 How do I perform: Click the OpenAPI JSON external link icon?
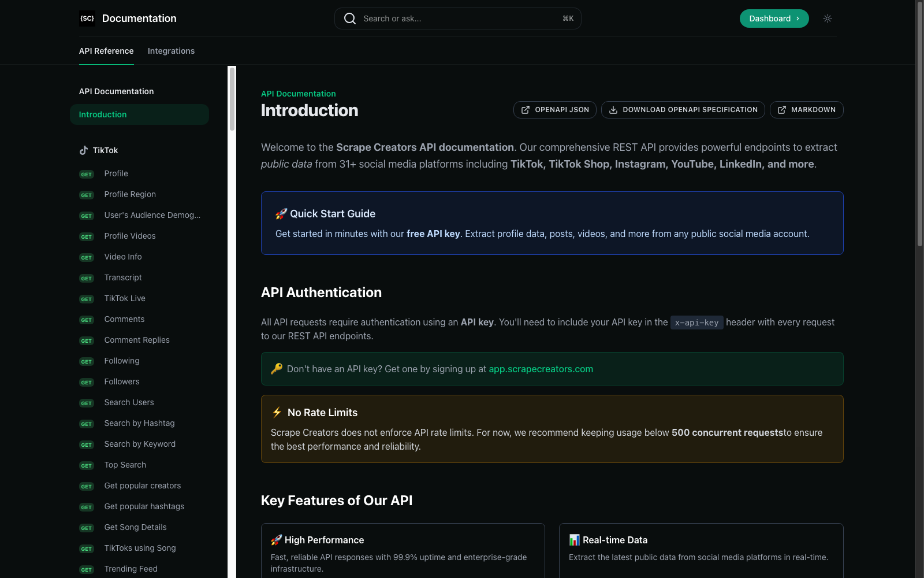(526, 110)
